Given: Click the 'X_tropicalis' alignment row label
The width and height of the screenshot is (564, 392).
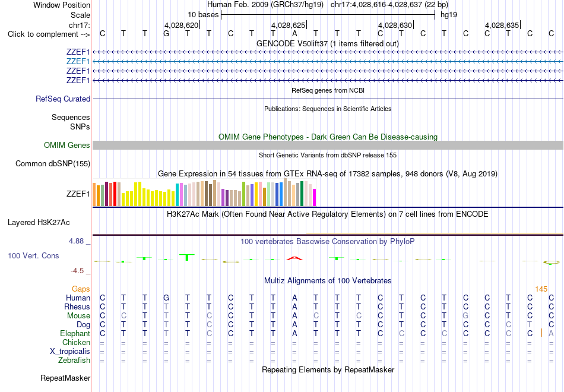Looking at the screenshot, I should [70, 352].
